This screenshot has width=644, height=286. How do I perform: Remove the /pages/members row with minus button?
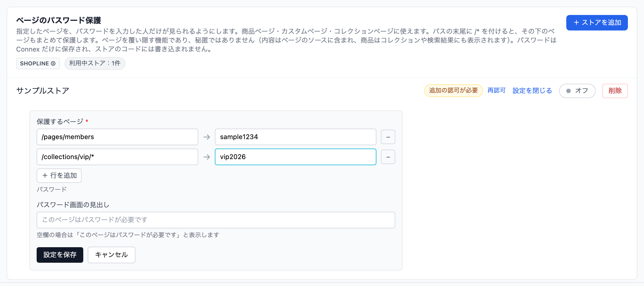(388, 137)
